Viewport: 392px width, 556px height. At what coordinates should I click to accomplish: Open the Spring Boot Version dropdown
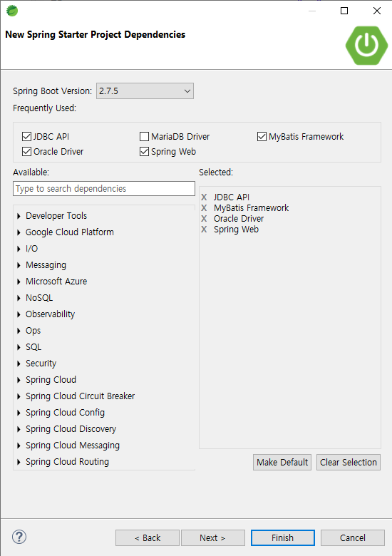145,91
